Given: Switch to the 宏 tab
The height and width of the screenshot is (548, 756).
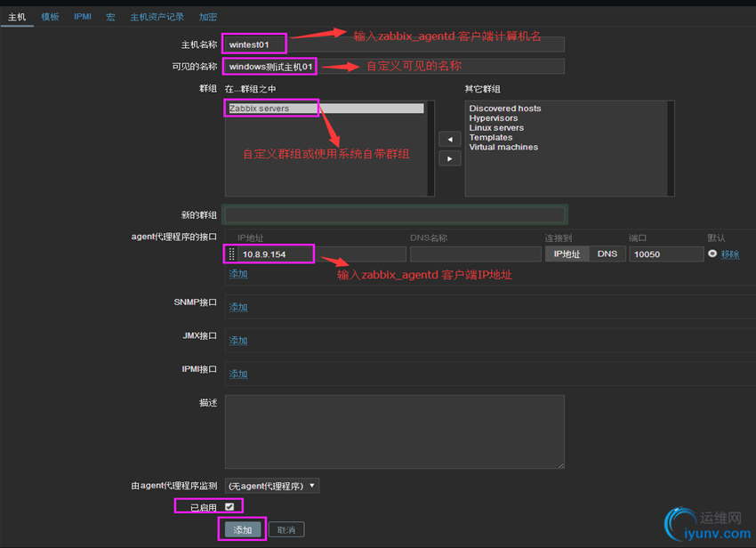Looking at the screenshot, I should point(110,17).
